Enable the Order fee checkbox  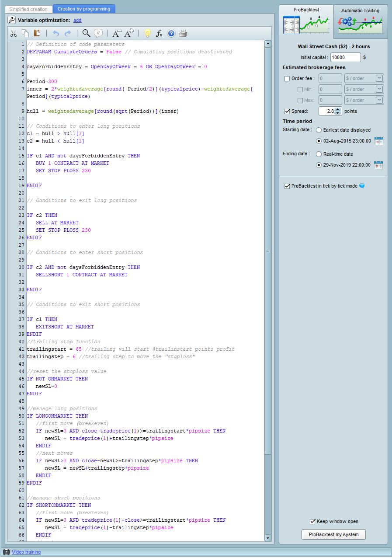pos(287,79)
